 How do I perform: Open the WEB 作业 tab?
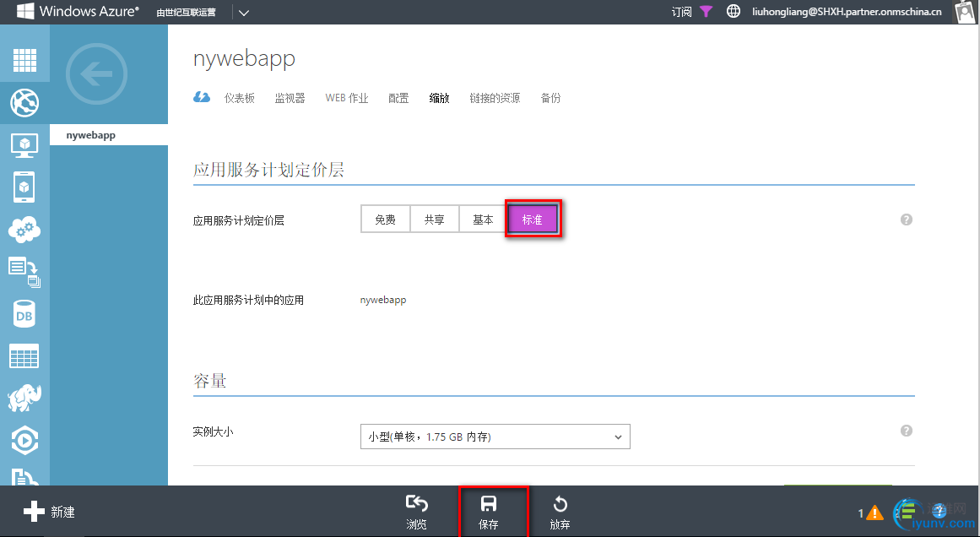pyautogui.click(x=347, y=98)
